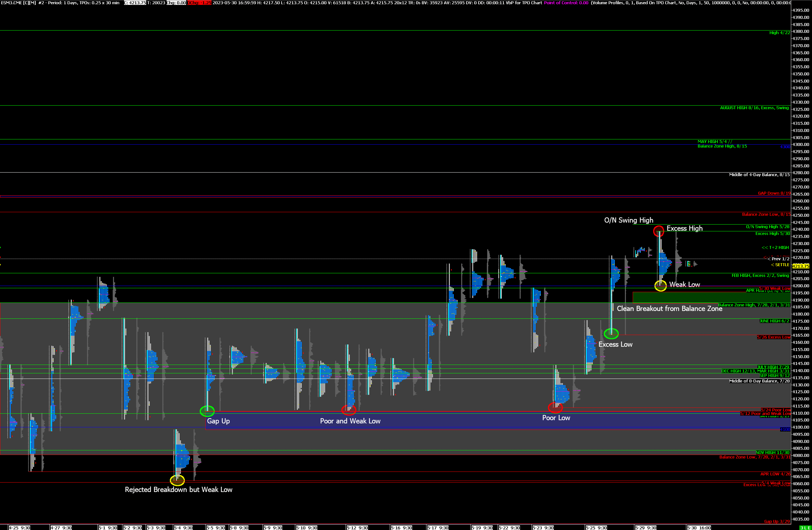
Task: Select the 'O/N Swing High' text annotation
Action: [x=628, y=220]
